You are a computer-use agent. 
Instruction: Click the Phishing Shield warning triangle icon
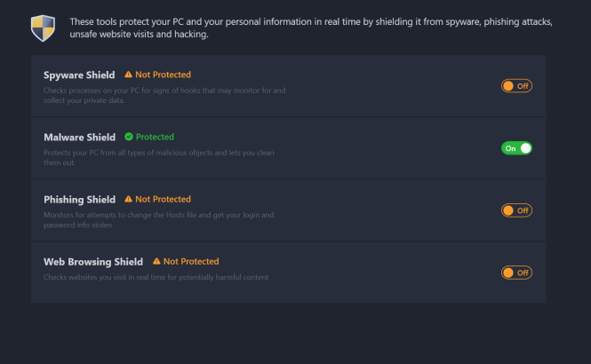click(x=129, y=199)
